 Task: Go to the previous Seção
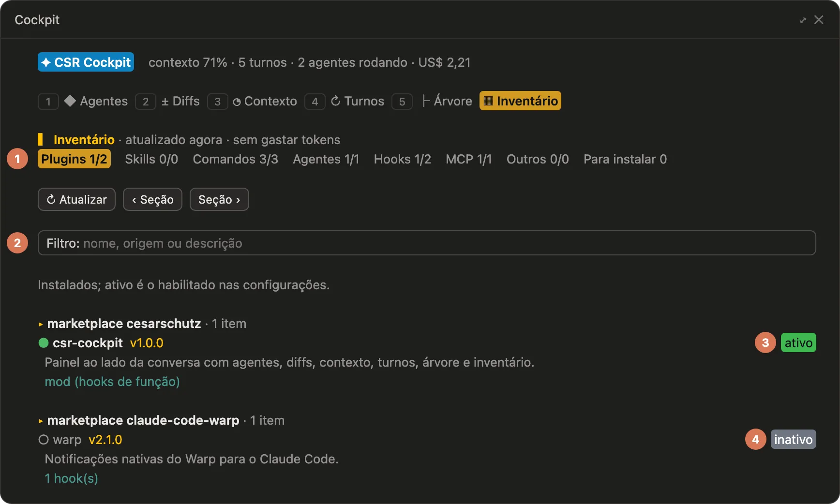[x=152, y=199]
